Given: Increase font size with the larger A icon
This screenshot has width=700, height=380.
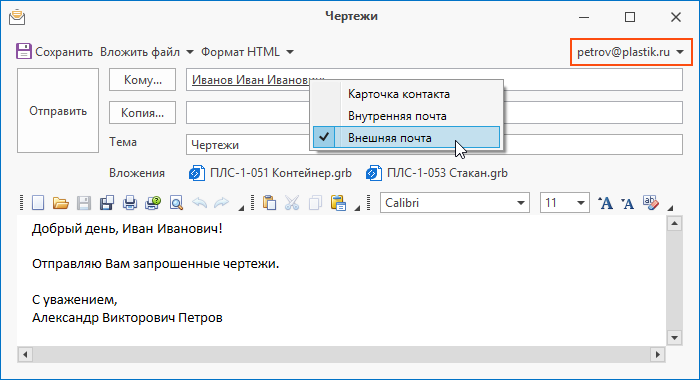Looking at the screenshot, I should click(x=605, y=203).
